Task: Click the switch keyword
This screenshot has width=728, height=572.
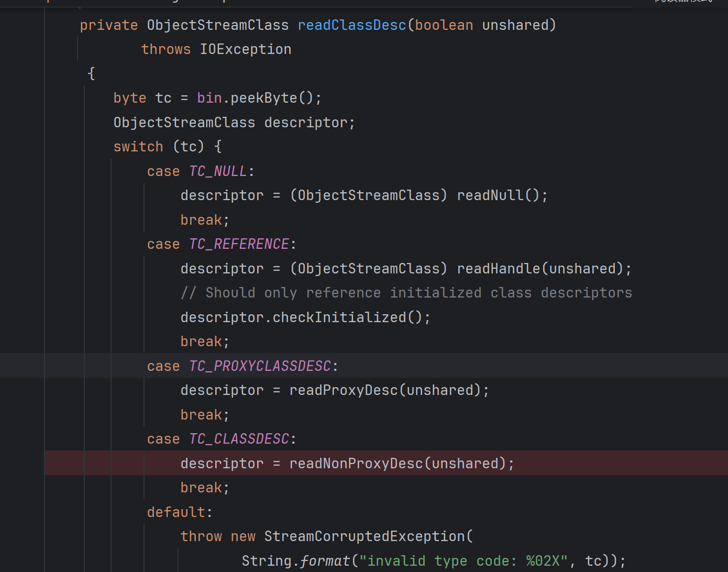Action: 138,147
